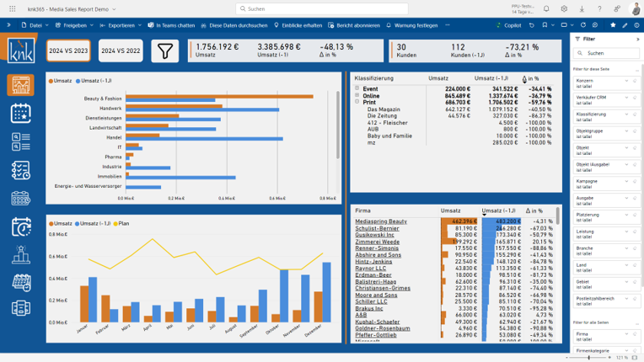Open the checklist clock page icon
Viewport: 644px width, 362px height.
tap(20, 170)
